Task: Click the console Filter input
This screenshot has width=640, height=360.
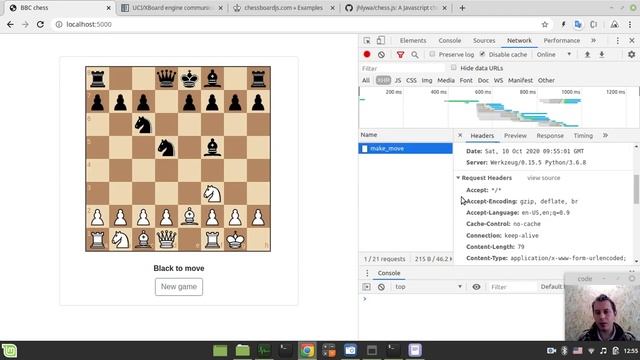Action: [513, 287]
